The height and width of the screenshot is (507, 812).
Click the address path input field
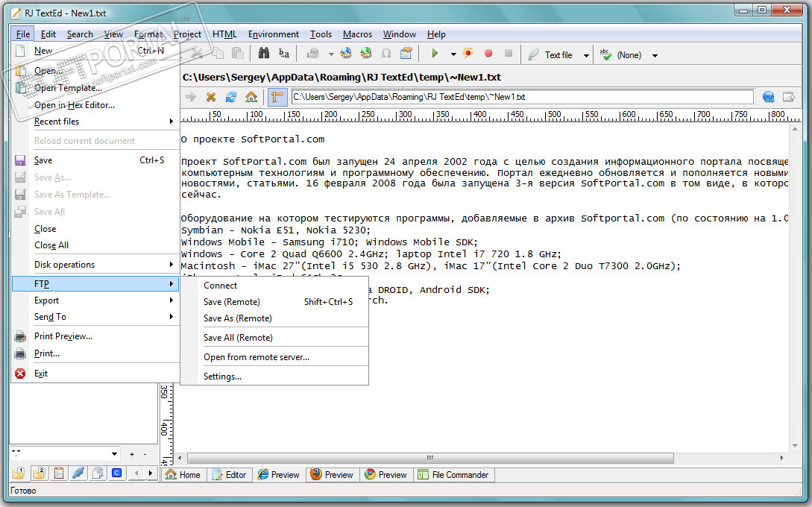tap(522, 97)
